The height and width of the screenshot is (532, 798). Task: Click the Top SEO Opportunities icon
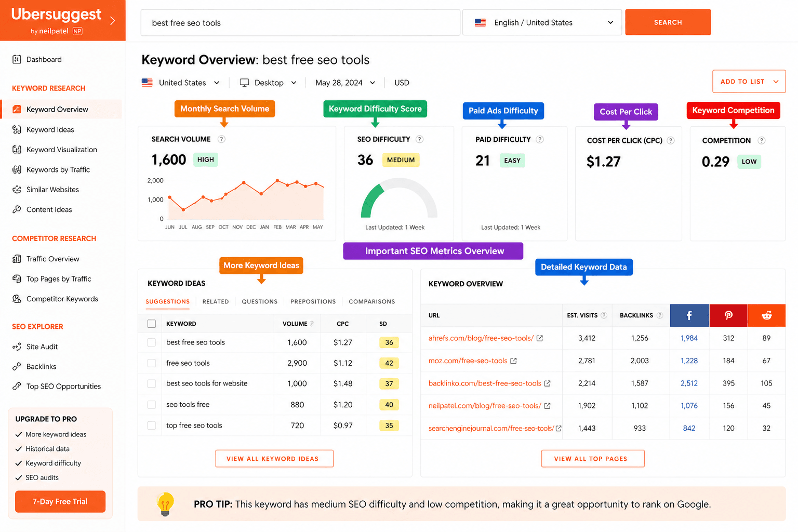tap(17, 386)
